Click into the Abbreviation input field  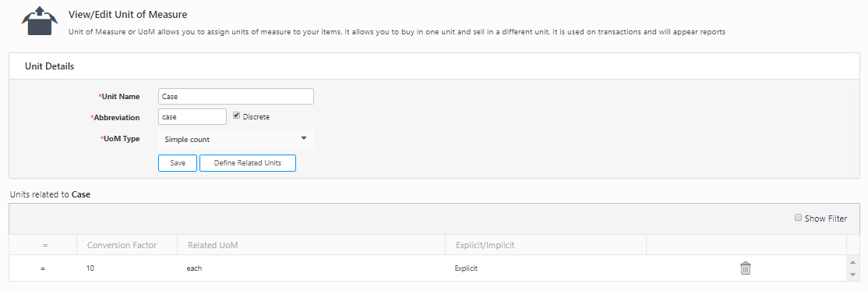pos(192,117)
